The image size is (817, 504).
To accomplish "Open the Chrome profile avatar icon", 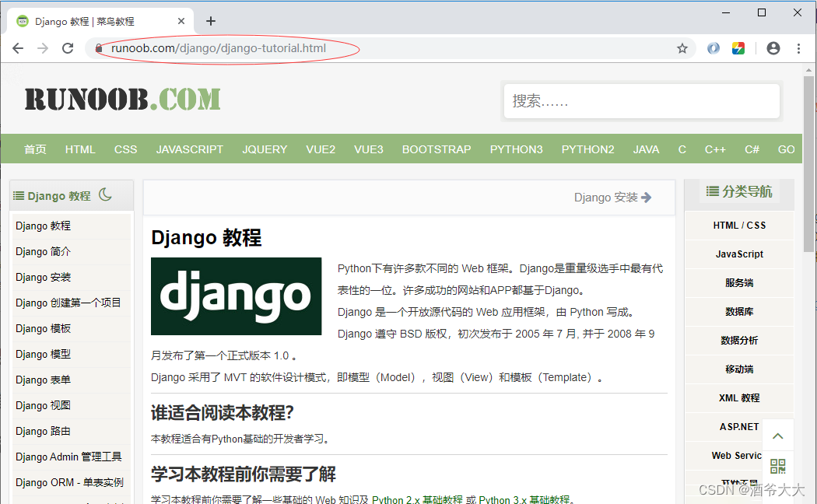I will click(x=773, y=47).
